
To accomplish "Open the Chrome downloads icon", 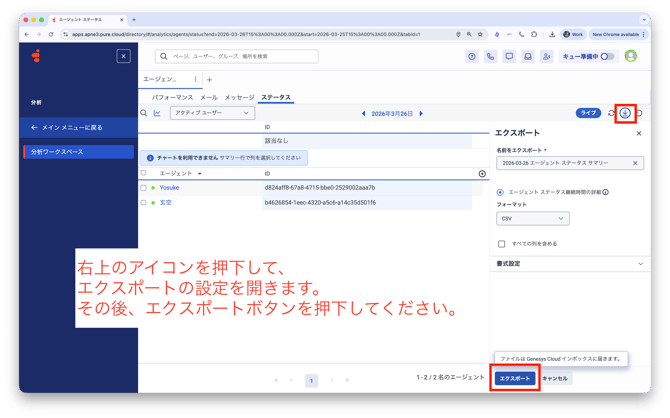I will (x=552, y=34).
